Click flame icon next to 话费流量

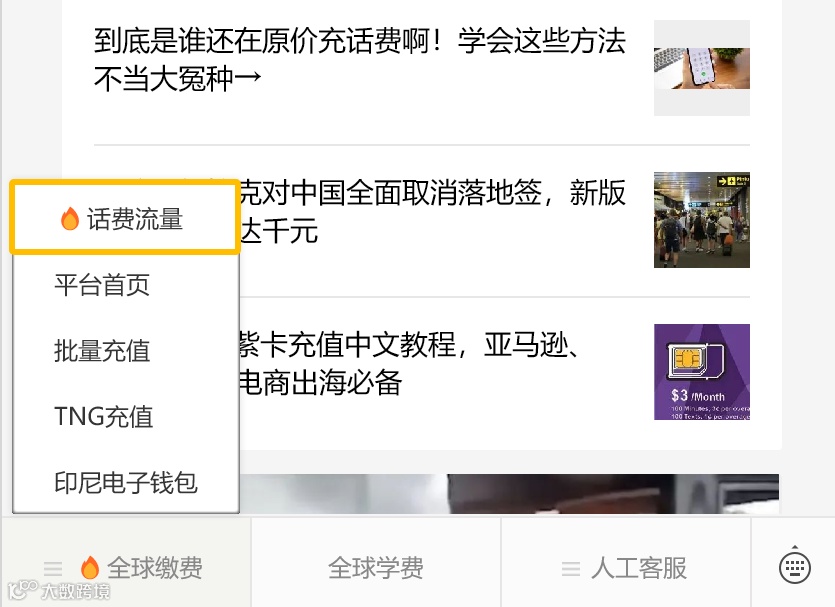tap(70, 218)
